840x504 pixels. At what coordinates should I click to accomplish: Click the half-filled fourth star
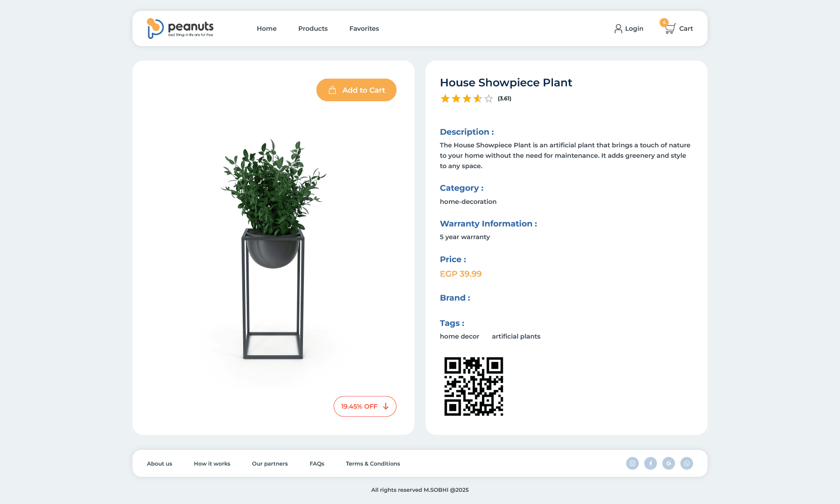tap(478, 99)
